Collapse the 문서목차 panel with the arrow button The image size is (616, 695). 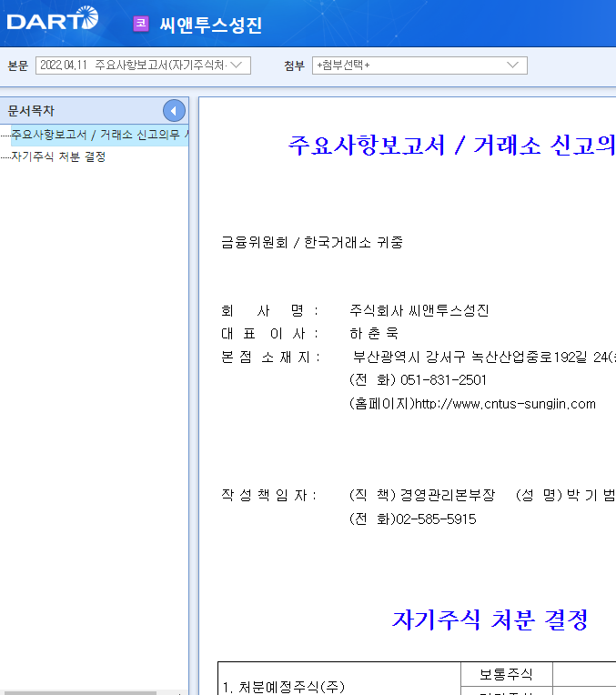tap(174, 111)
